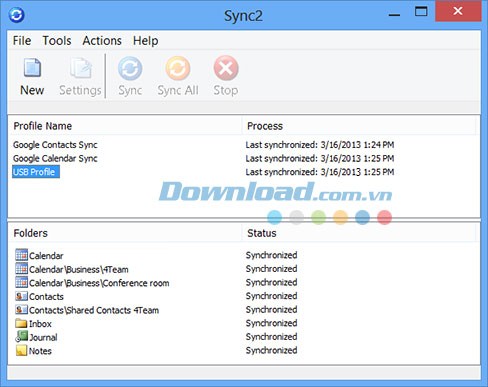The width and height of the screenshot is (488, 387).
Task: Click Synchronized status for Inbox
Action: click(x=271, y=323)
